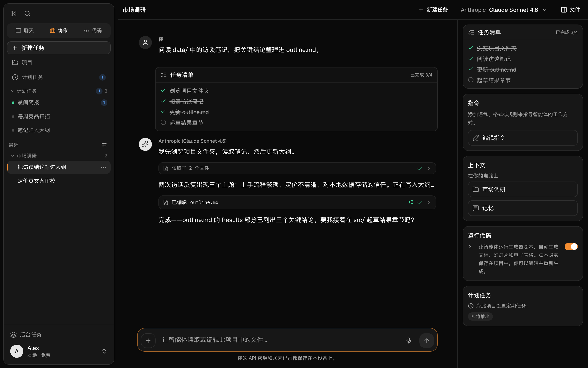Open the filter icon beside 最近

click(104, 145)
